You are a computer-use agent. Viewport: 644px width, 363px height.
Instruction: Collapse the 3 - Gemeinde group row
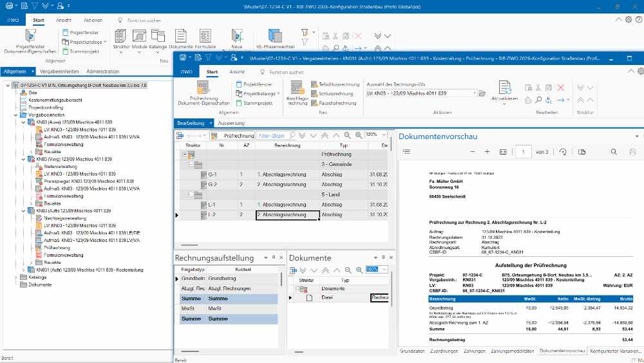click(191, 164)
